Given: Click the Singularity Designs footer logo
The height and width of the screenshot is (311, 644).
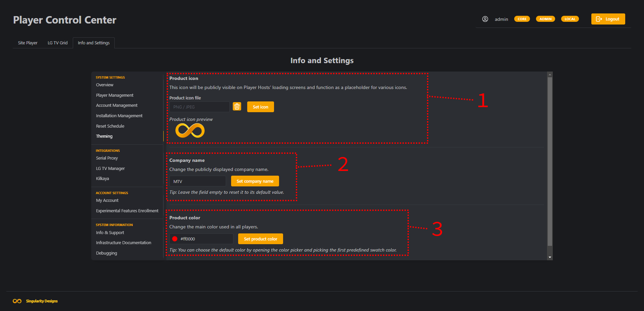Looking at the screenshot, I should click(17, 301).
